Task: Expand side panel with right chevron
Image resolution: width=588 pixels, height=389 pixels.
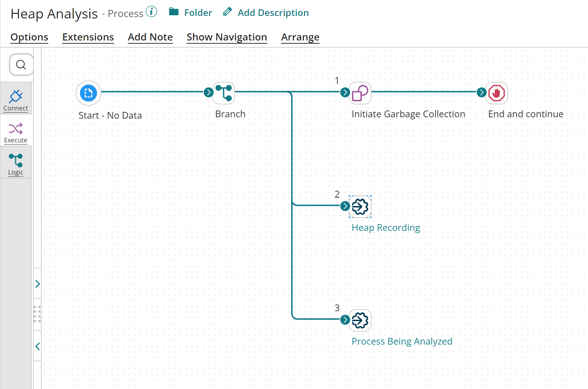Action: (37, 283)
